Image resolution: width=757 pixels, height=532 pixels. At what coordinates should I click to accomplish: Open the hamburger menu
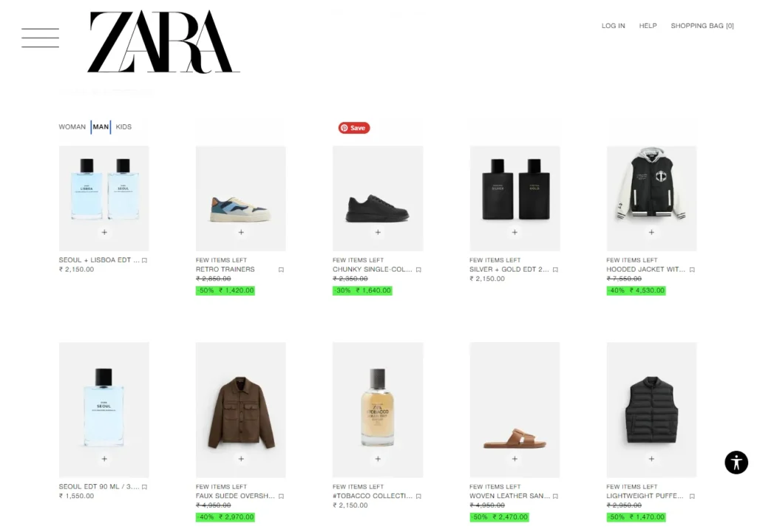[40, 38]
